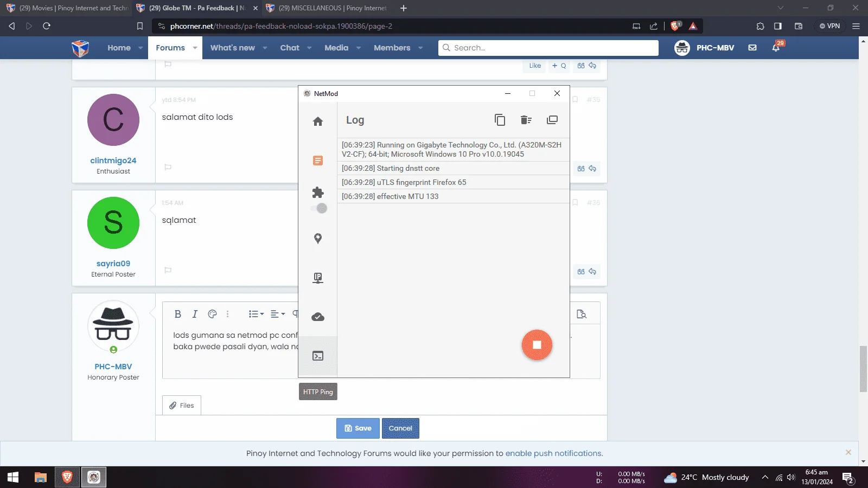Apply italic formatting in the reply editor
This screenshot has height=488, width=868.
195,314
